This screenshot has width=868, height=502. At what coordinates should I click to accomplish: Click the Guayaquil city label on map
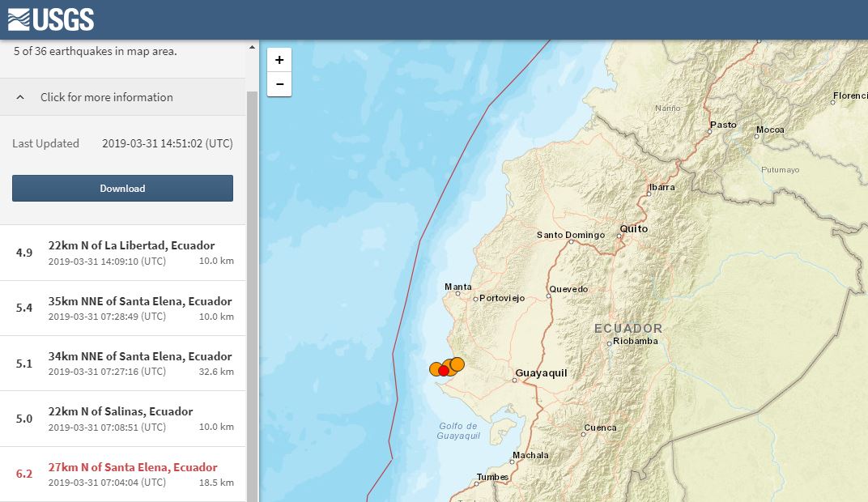(541, 373)
